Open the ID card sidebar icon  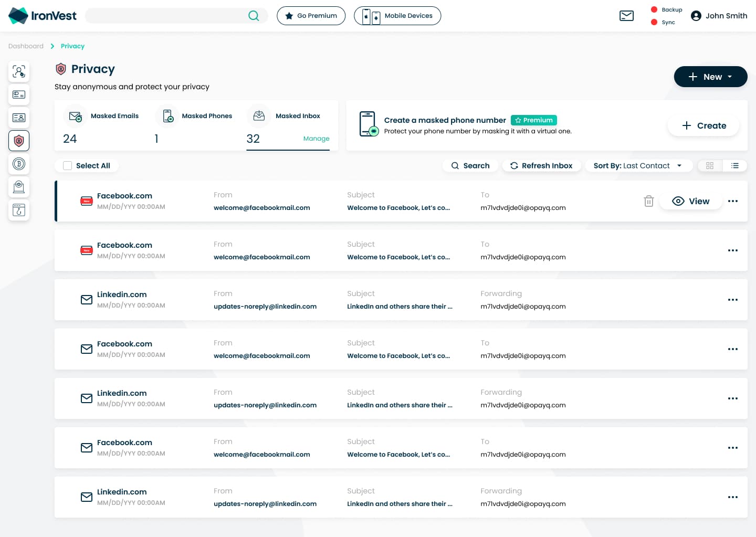coord(19,118)
